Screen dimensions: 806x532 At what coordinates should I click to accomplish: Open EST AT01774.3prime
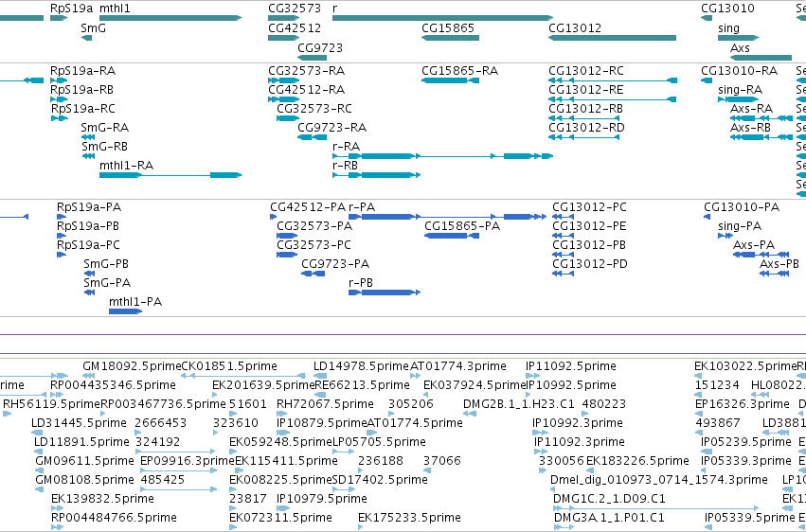pos(416,376)
